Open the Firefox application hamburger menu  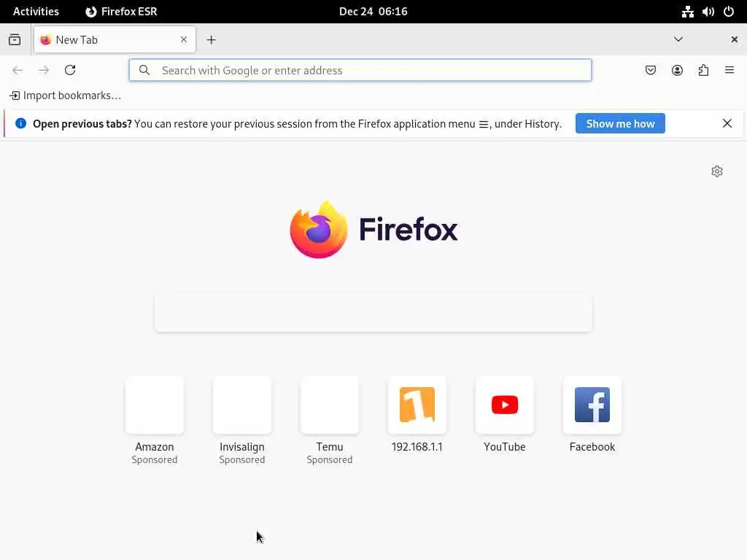[x=729, y=71]
